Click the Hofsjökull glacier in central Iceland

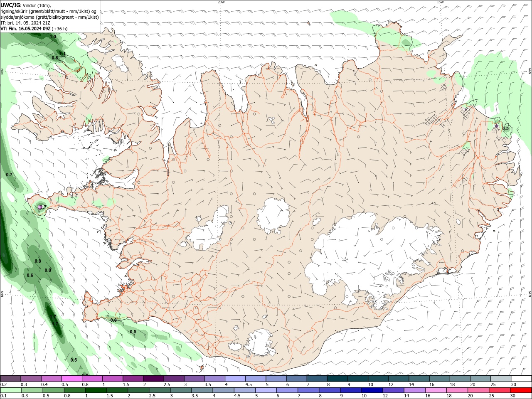point(273,215)
